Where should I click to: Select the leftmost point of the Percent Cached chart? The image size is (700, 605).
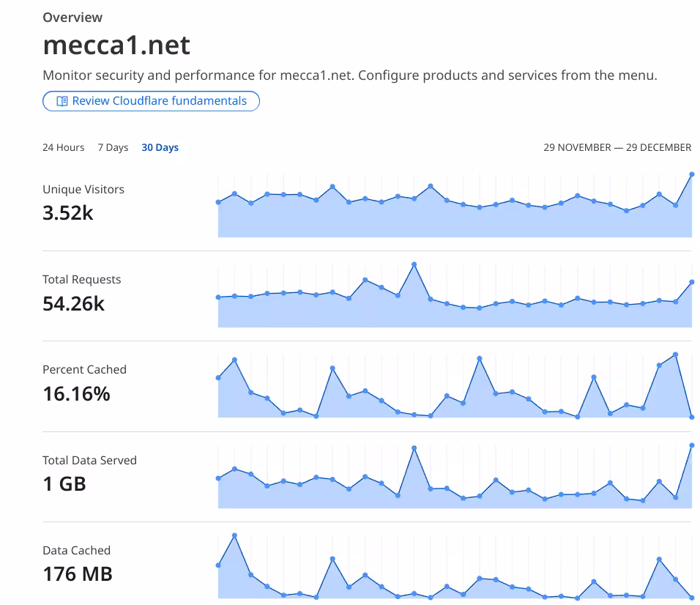tap(218, 376)
